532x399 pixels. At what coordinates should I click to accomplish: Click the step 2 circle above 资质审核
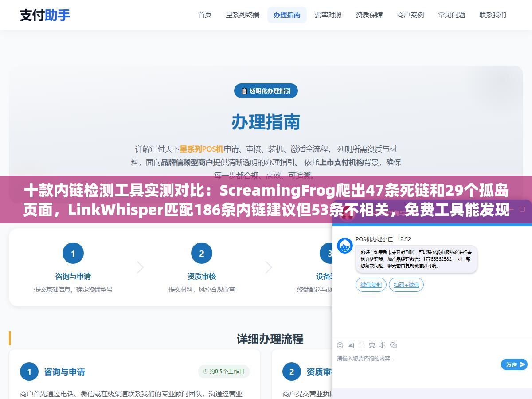(202, 254)
